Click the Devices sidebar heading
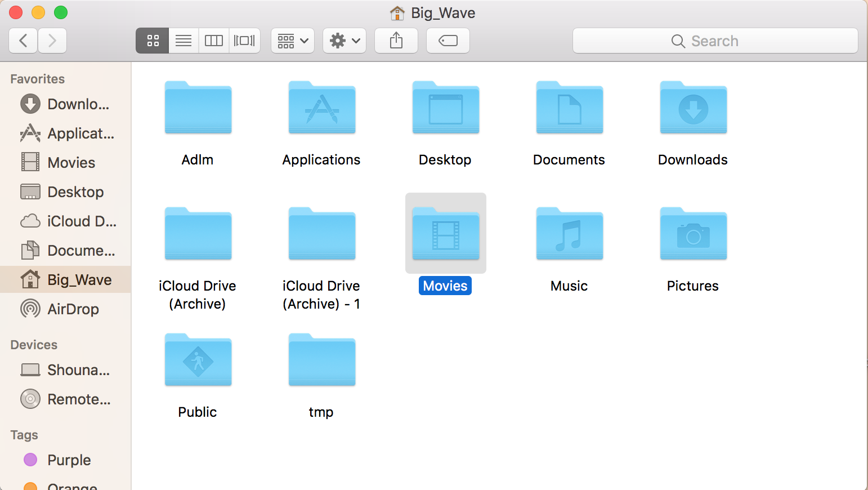 pyautogui.click(x=34, y=345)
